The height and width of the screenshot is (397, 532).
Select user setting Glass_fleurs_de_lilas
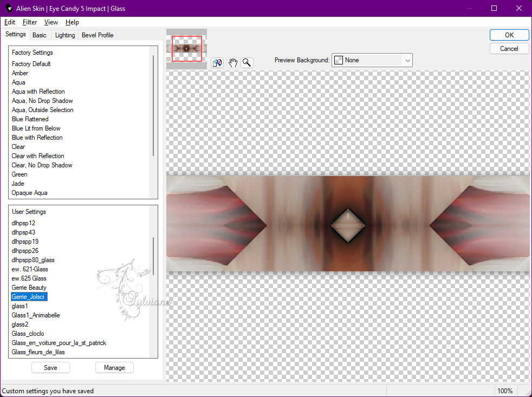click(x=38, y=352)
